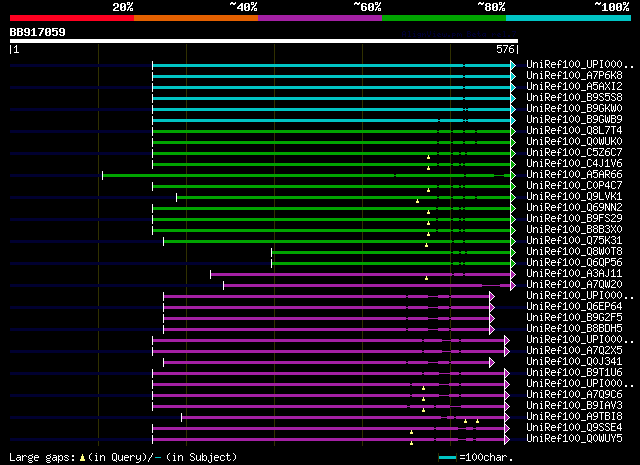Click the red 20% identity legend segment
Image resolution: width=640 pixels, height=465 pixels.
coord(72,18)
